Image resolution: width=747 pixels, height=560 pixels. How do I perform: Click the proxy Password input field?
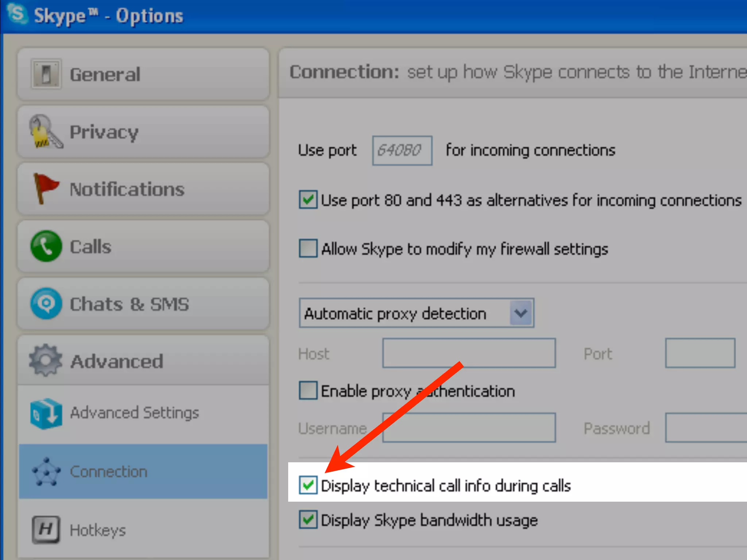[x=706, y=428]
